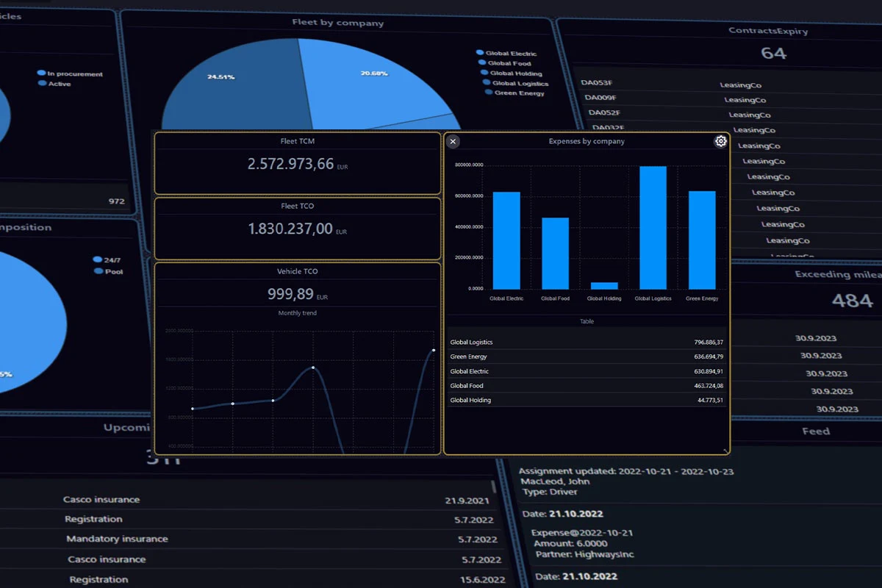This screenshot has height=588, width=882.
Task: Toggle the 24/7 legend entry
Action: click(107, 259)
